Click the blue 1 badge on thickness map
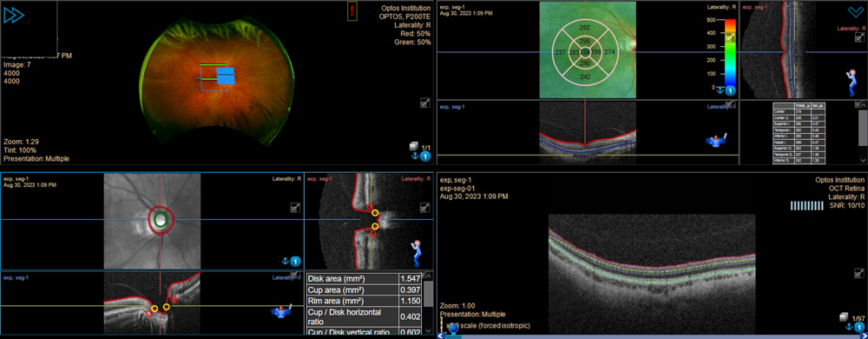The width and height of the screenshot is (868, 339). pyautogui.click(x=730, y=91)
